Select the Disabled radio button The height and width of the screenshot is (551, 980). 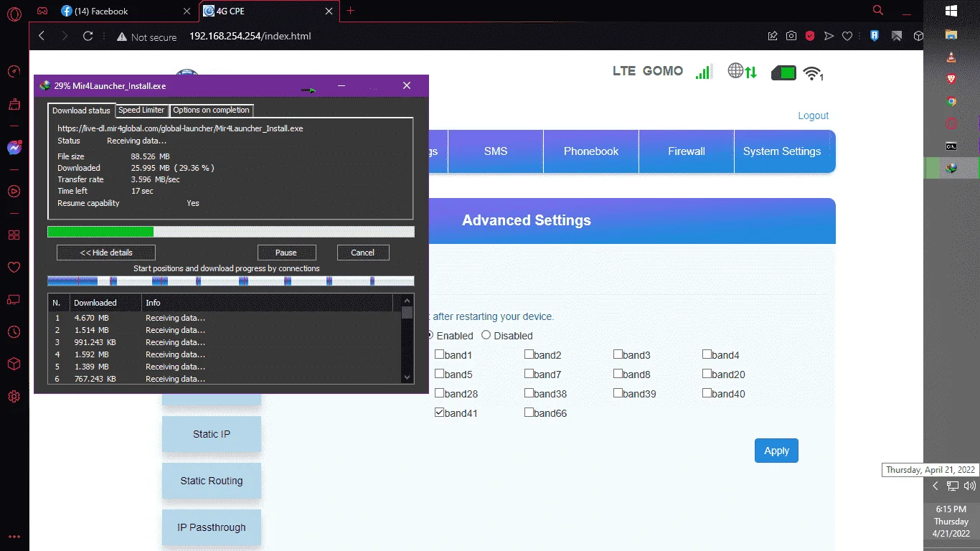486,335
